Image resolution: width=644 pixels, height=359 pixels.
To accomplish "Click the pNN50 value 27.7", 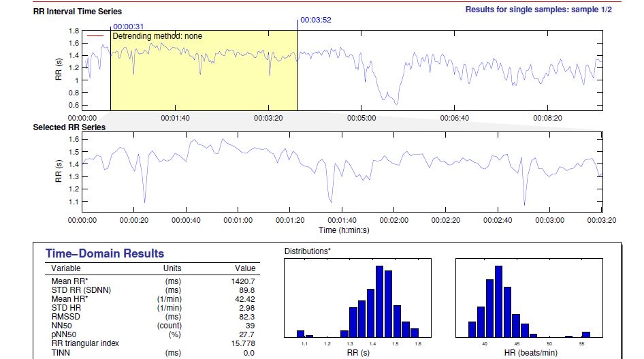I will 247,334.
